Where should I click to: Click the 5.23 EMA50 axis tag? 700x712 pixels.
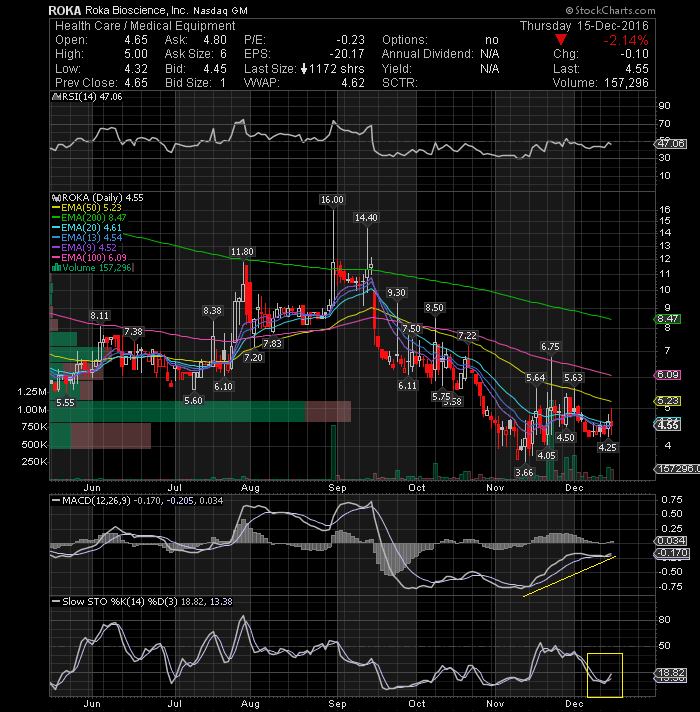pos(668,401)
